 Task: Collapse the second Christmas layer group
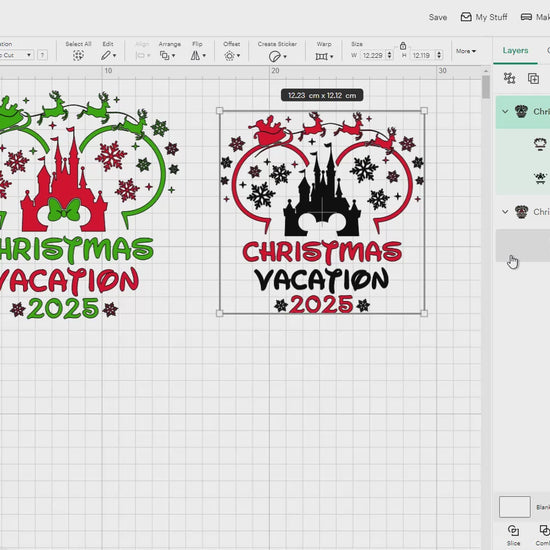pos(505,212)
